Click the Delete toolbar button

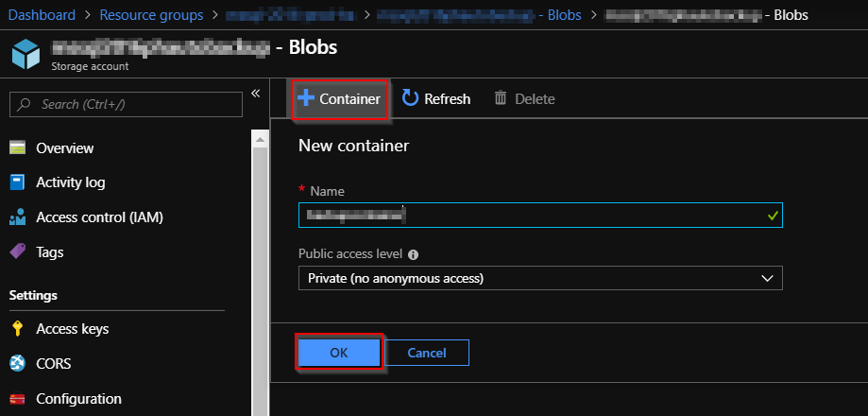[524, 98]
